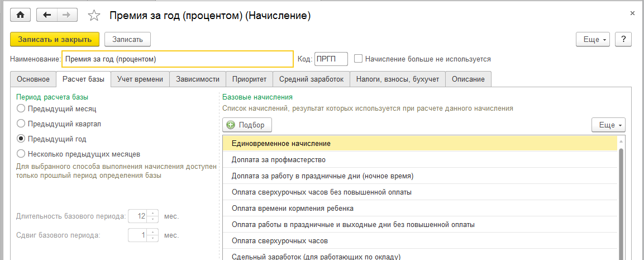Click the green plus Подбор button
The image size is (644, 260).
(246, 125)
